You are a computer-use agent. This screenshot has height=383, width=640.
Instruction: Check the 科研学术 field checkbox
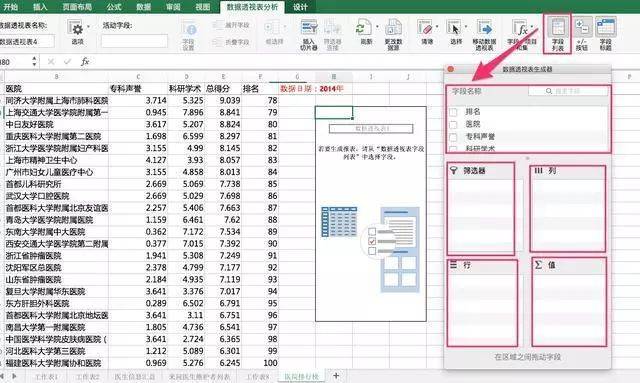point(453,149)
